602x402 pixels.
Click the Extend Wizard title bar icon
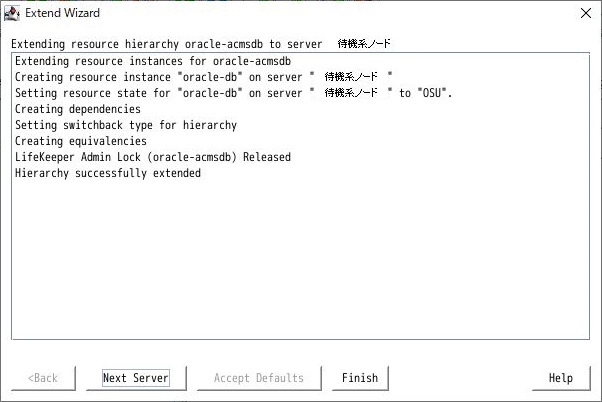[12, 13]
